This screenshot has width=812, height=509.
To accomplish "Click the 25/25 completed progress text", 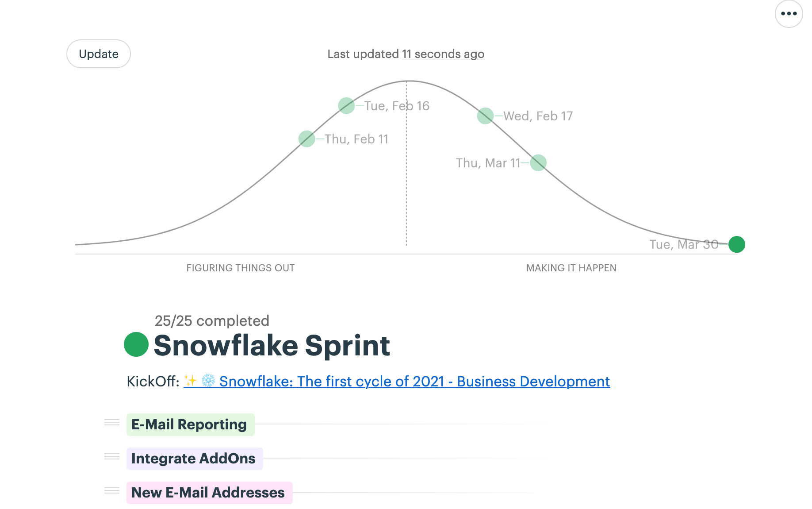I will click(212, 320).
